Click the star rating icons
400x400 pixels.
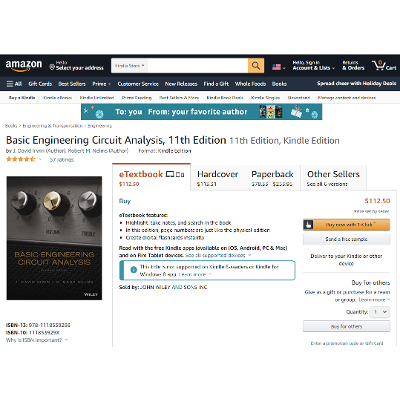coord(21,159)
